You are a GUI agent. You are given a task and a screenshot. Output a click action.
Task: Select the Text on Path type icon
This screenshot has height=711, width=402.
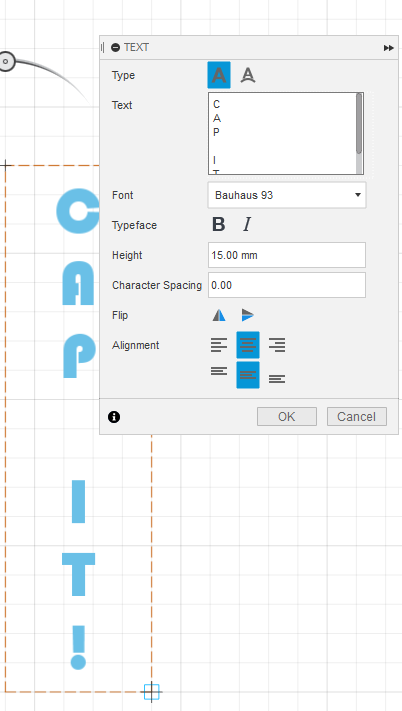(248, 75)
